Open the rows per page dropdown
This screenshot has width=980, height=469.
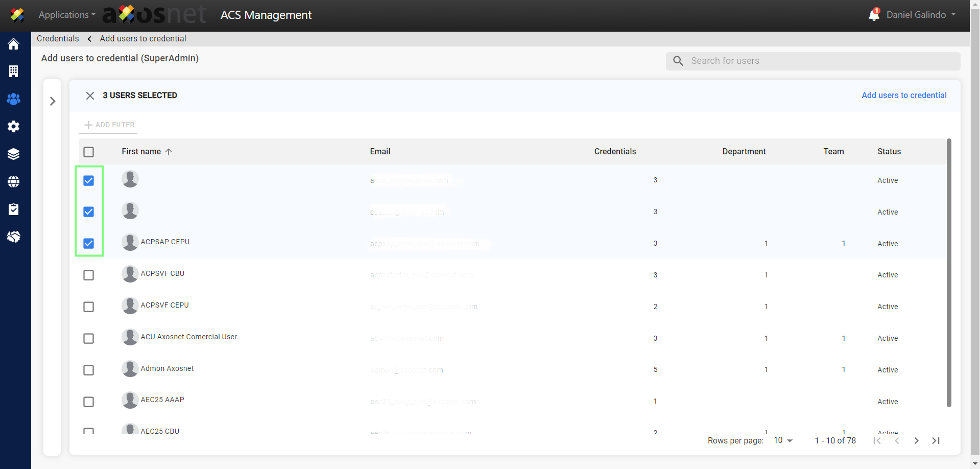click(x=783, y=440)
